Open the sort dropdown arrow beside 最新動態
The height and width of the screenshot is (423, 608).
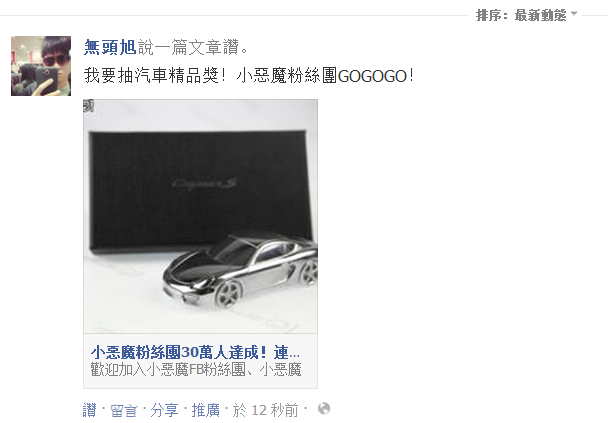(x=574, y=14)
